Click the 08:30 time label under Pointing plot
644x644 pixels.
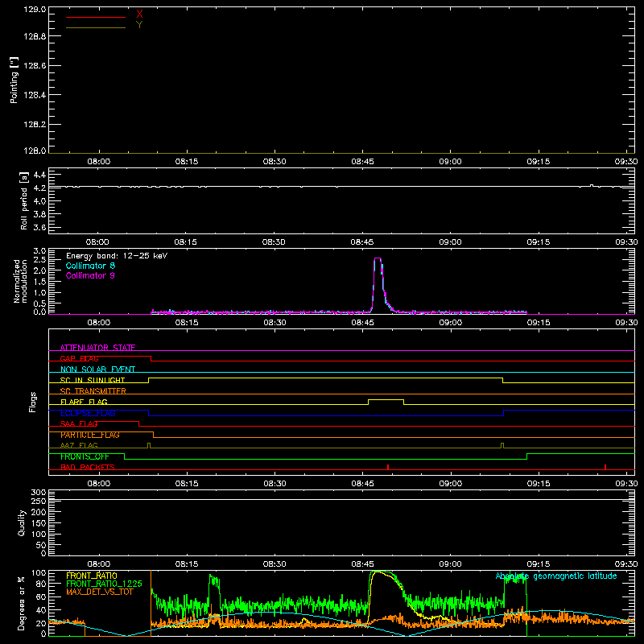275,162
